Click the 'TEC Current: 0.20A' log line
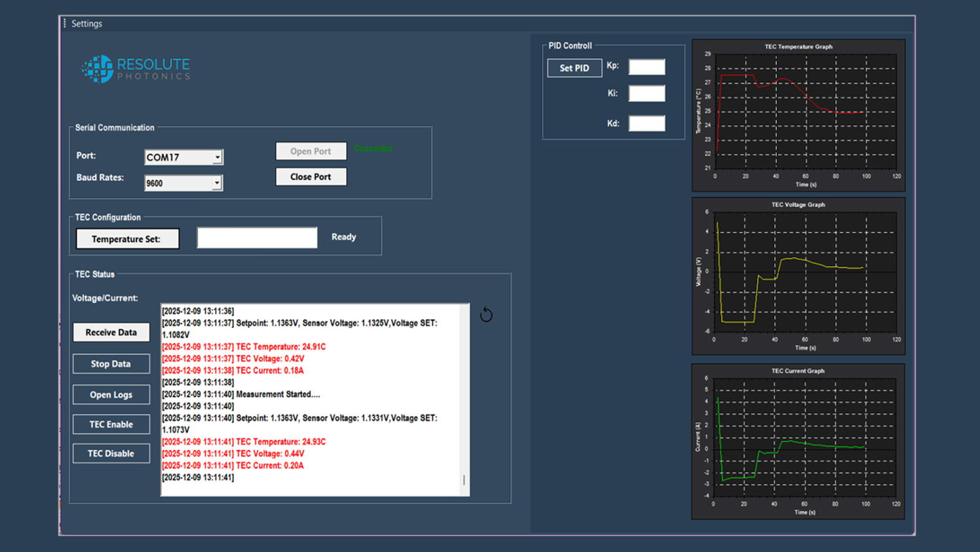The image size is (980, 552). (x=233, y=465)
